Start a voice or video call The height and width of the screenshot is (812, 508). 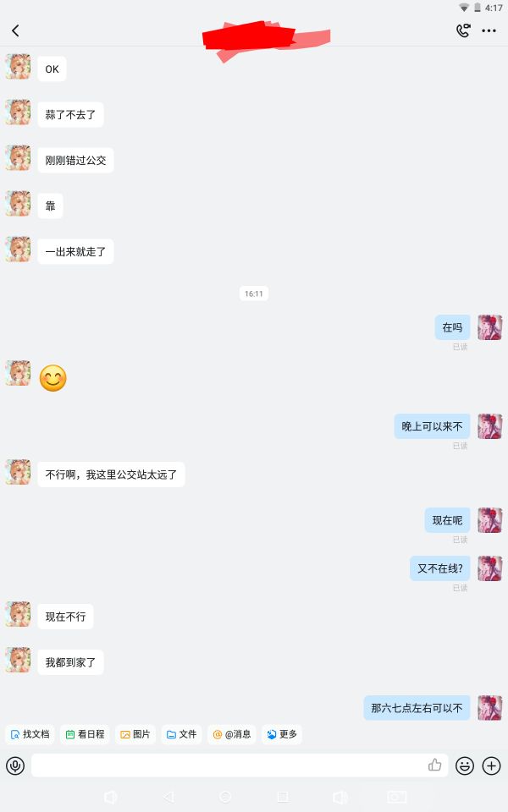tap(463, 30)
